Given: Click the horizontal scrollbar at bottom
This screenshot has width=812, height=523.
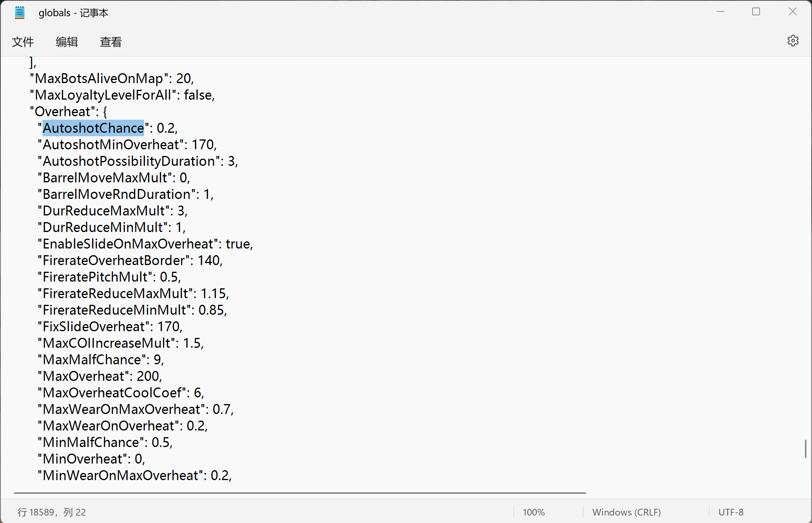Looking at the screenshot, I should click(300, 493).
